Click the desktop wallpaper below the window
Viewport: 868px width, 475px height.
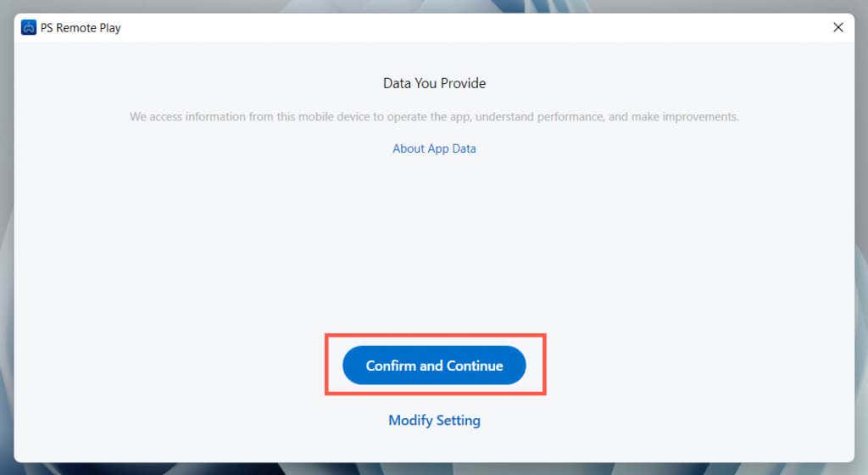tap(434, 468)
